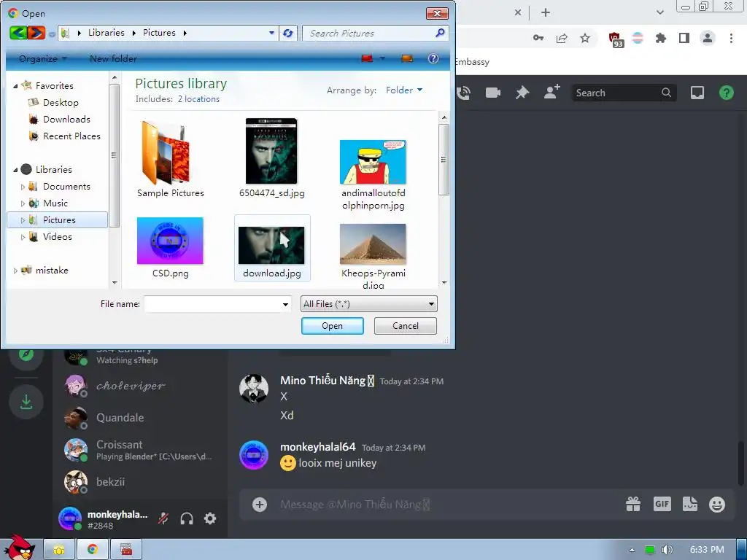Refresh the Pictures folder listing
The width and height of the screenshot is (747, 560).
tap(287, 33)
